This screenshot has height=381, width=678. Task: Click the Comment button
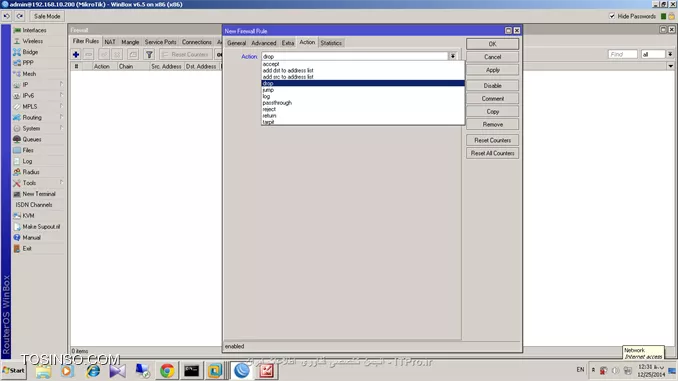click(x=493, y=99)
